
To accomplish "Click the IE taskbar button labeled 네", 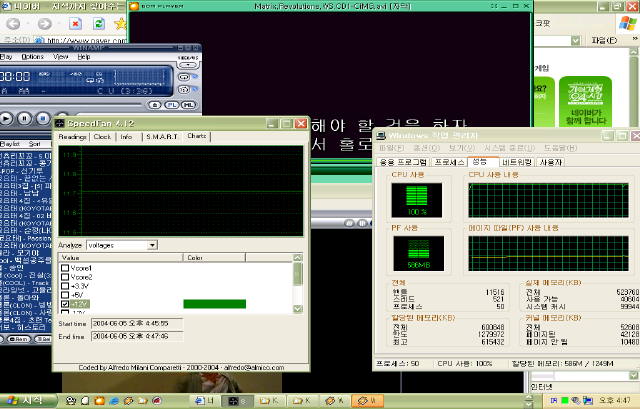I will tap(205, 401).
